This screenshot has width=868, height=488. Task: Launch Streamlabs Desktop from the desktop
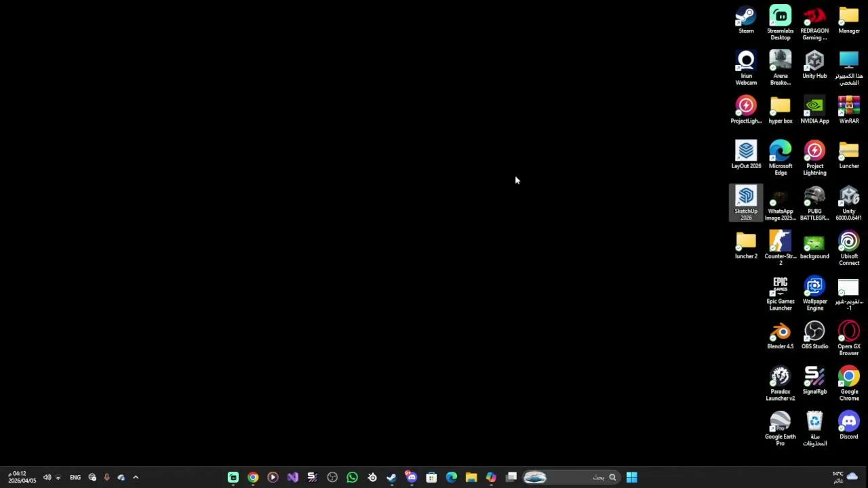(781, 23)
